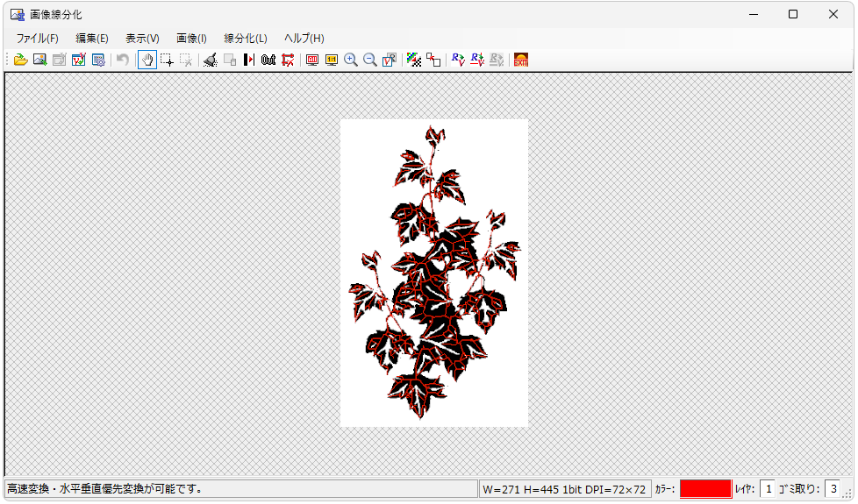Click the checkered color pattern icon
This screenshot has height=504, width=858.
(414, 60)
